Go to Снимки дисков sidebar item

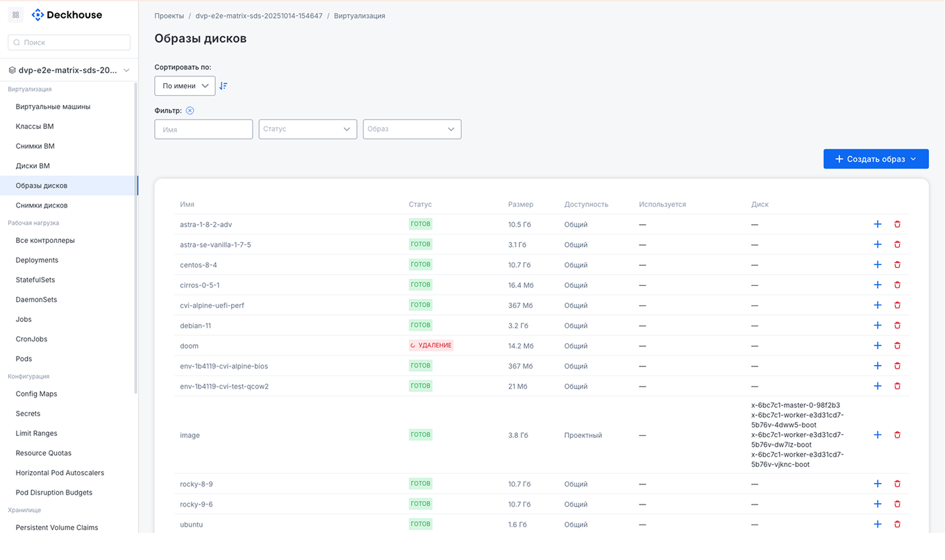point(42,205)
